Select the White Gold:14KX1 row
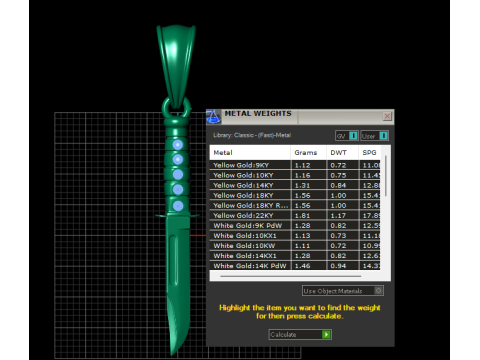480x360 pixels. click(295, 256)
